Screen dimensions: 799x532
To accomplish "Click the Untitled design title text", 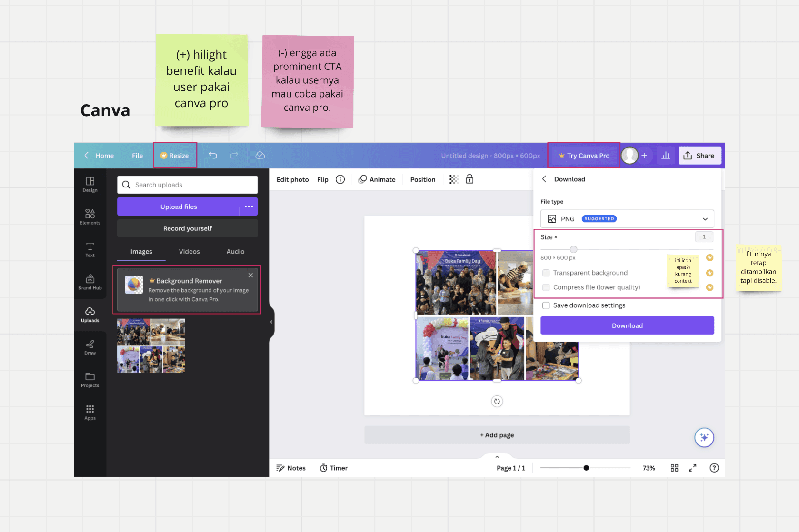I will tap(490, 156).
